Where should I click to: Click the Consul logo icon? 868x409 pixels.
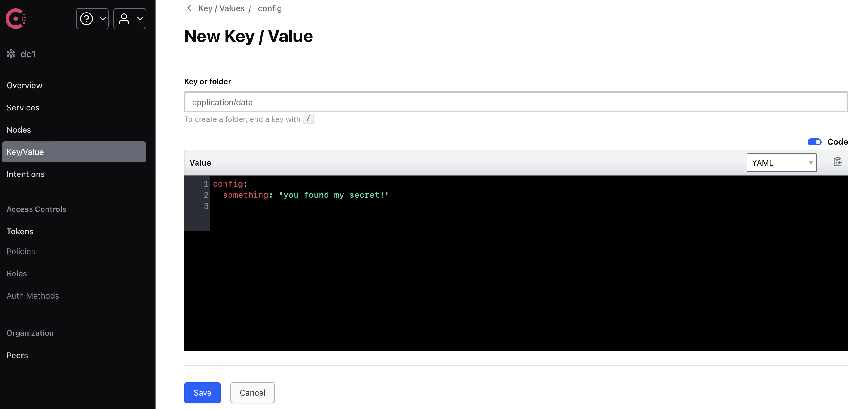16,18
